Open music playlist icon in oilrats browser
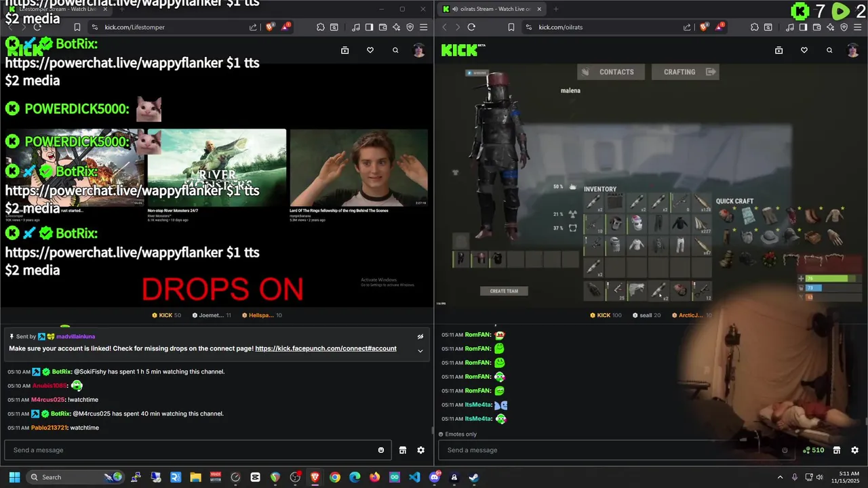Image resolution: width=868 pixels, height=488 pixels. point(790,27)
